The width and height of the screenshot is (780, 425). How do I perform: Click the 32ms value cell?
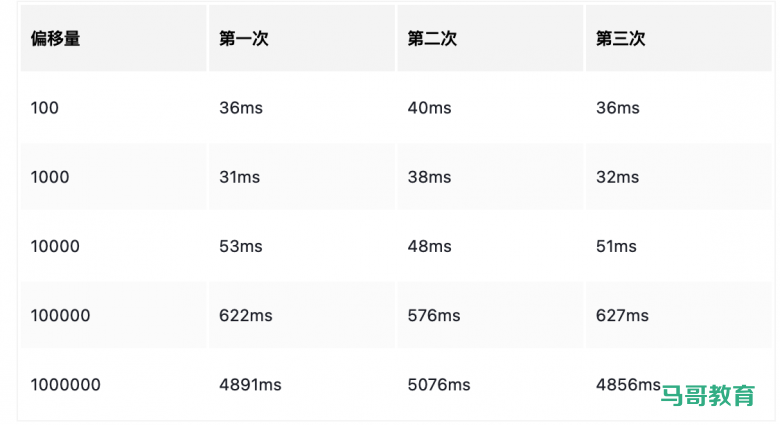pyautogui.click(x=617, y=177)
